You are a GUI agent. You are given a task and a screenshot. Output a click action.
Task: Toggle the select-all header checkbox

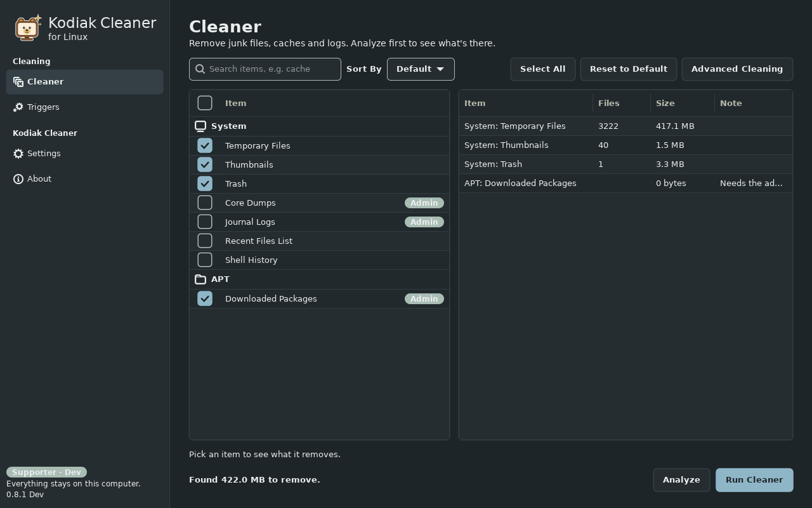205,103
